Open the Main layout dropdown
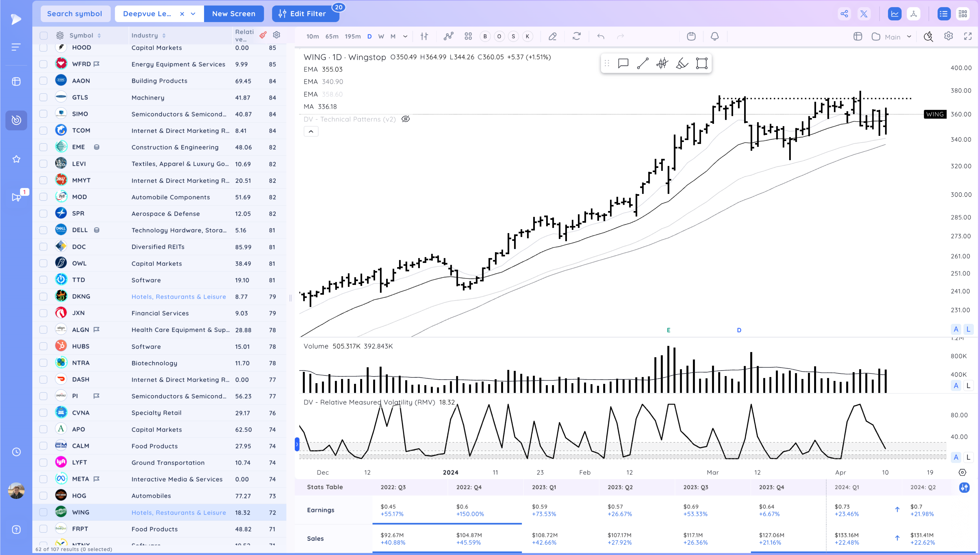 tap(892, 37)
